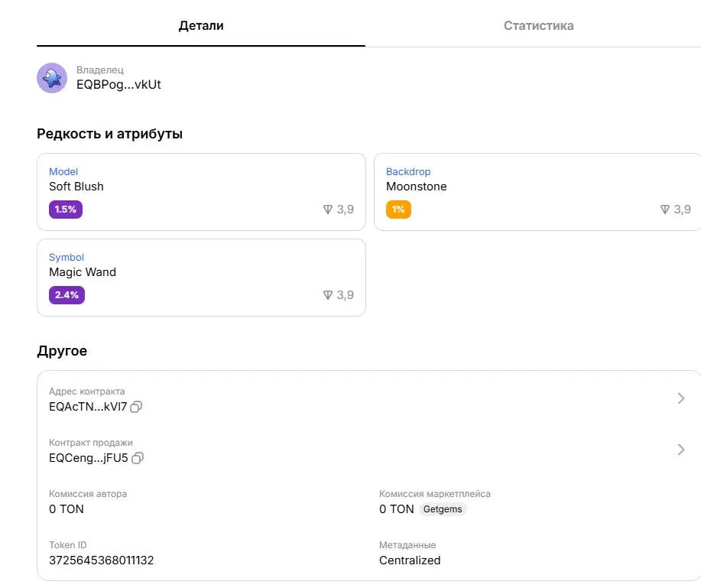Expand the Адрес контракта row chevron
The width and height of the screenshot is (701, 588).
point(681,398)
